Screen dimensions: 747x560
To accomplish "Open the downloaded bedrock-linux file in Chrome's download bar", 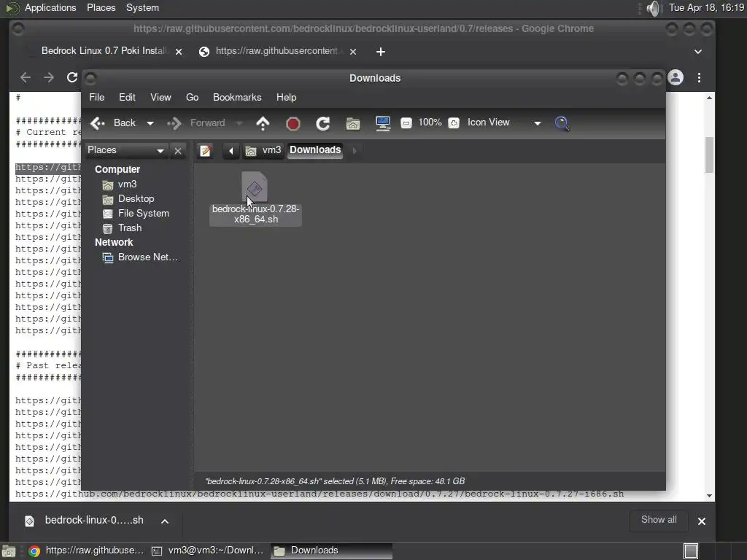I will [85, 521].
